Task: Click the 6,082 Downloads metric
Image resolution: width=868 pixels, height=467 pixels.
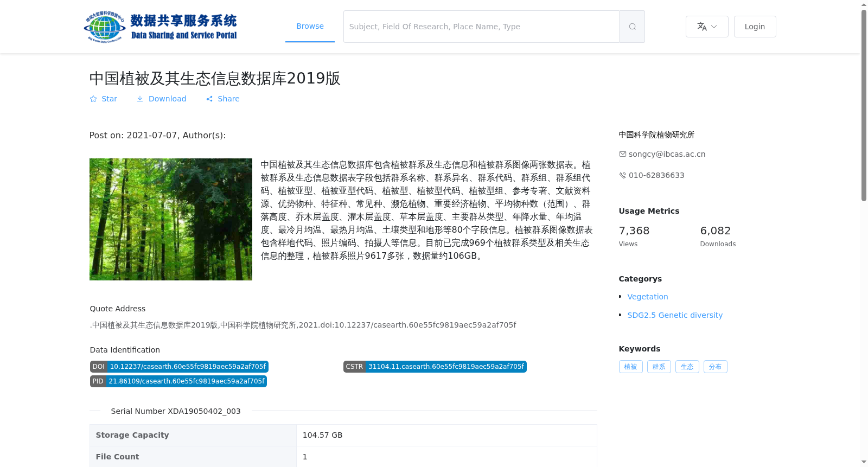Action: point(718,236)
